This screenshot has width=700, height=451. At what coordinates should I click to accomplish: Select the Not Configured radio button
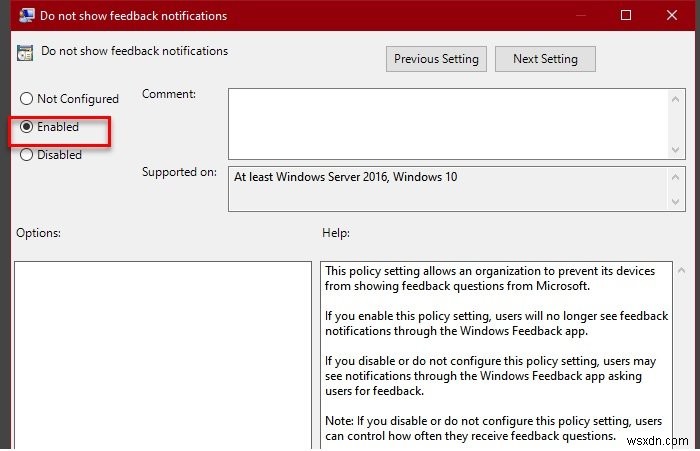tap(27, 99)
